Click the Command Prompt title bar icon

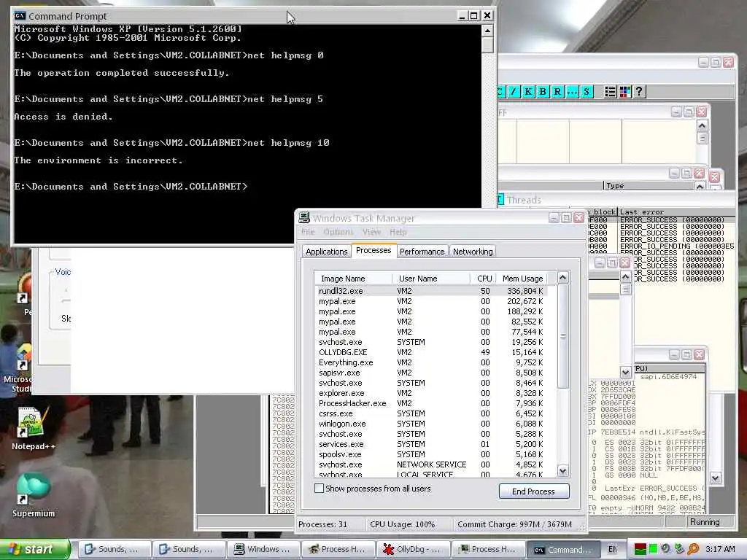pos(20,16)
